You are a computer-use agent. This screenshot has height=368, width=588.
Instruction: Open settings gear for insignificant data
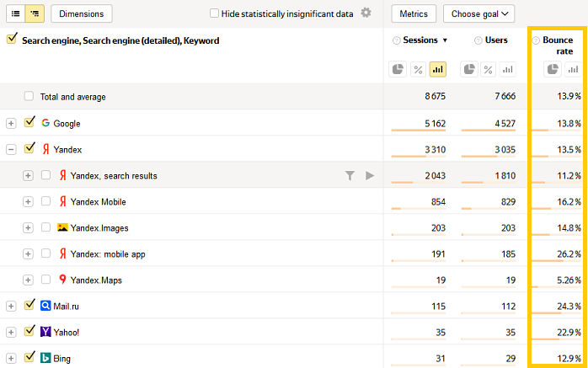point(366,13)
